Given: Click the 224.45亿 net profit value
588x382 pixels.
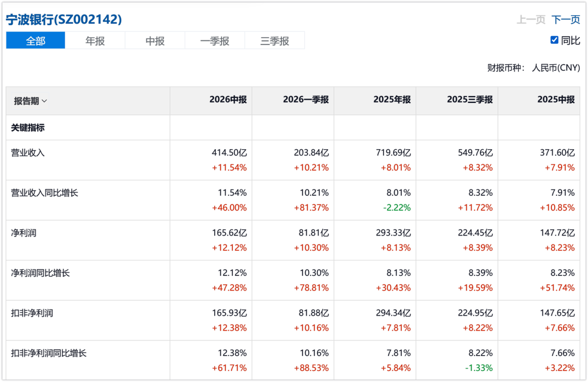Looking at the screenshot, I should point(475,233).
